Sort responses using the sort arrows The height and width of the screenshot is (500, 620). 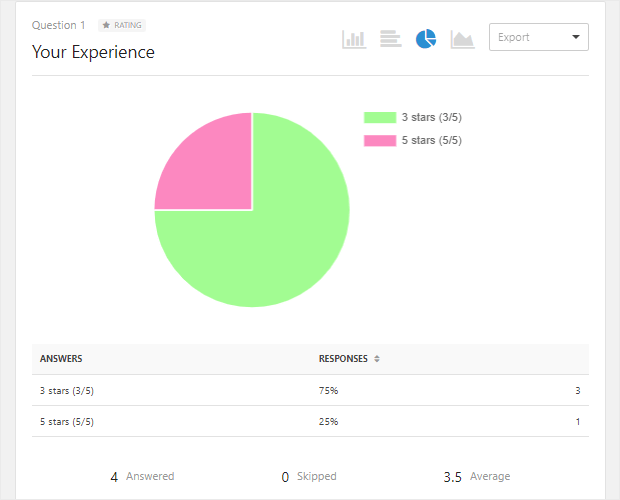click(377, 359)
